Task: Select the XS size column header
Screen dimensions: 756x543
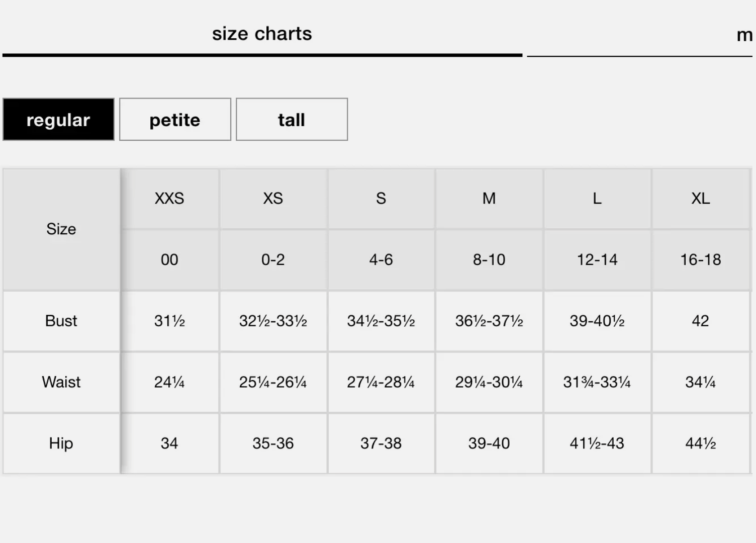Action: pos(273,199)
